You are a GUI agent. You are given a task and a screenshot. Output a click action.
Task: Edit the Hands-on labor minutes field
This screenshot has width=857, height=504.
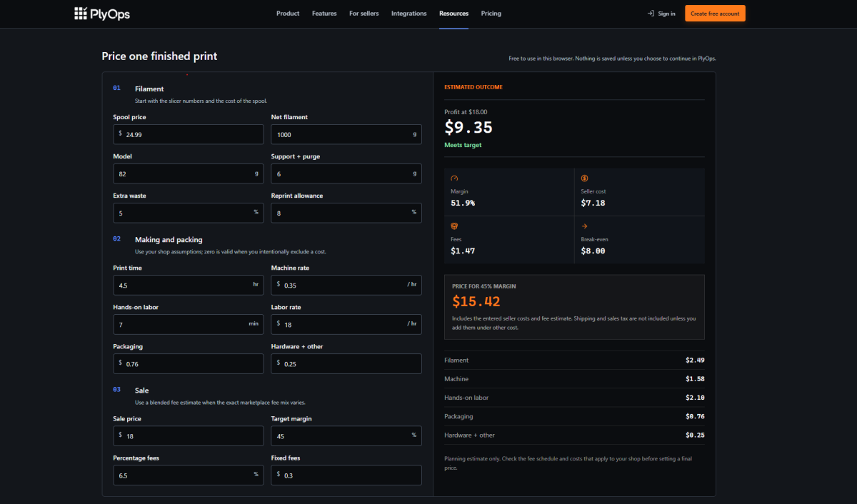[x=188, y=324]
